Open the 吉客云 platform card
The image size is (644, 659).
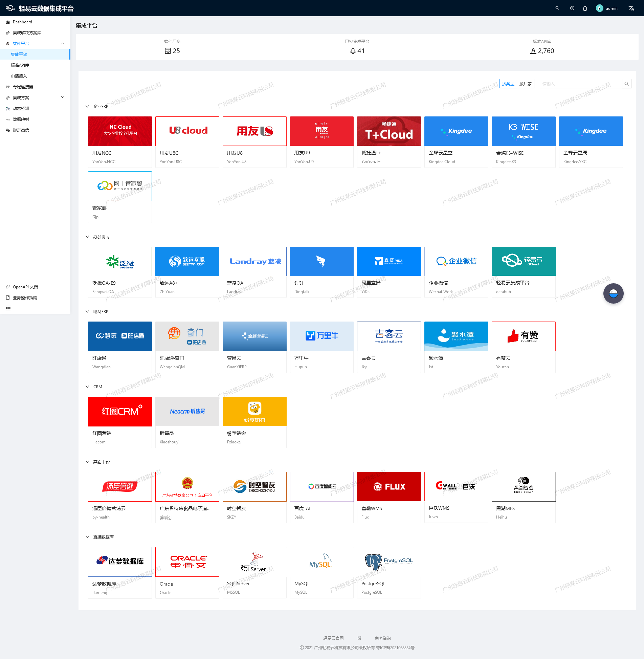click(389, 347)
